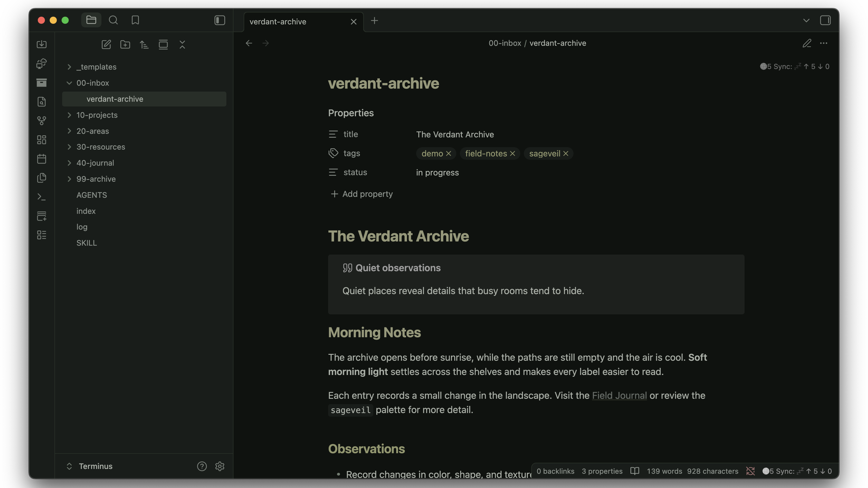This screenshot has width=868, height=488.
Task: Open the more options menu
Action: coord(823,43)
